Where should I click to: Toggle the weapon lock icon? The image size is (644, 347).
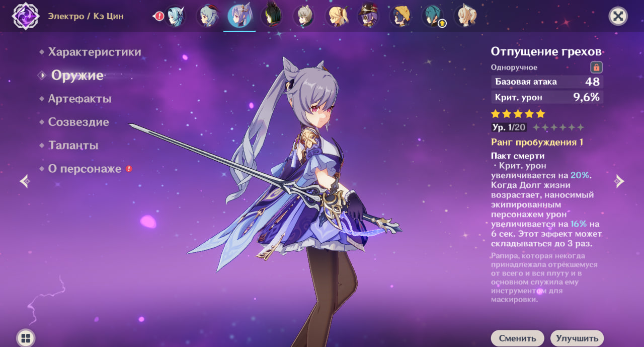(596, 67)
